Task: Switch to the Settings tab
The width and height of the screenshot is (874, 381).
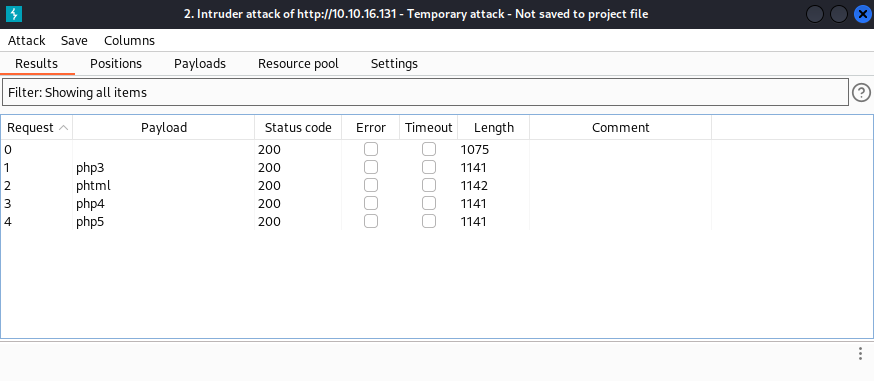Action: 394,64
